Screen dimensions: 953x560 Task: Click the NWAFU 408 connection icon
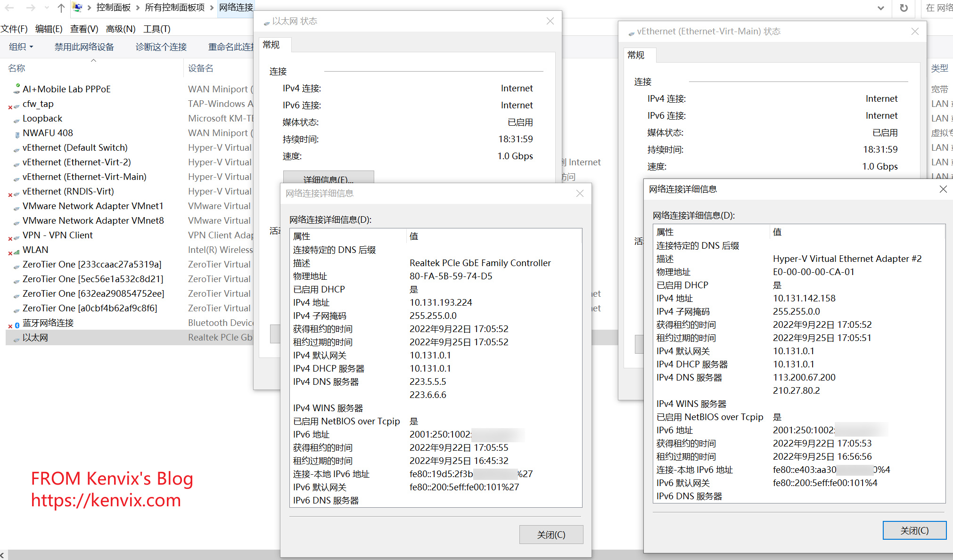17,134
